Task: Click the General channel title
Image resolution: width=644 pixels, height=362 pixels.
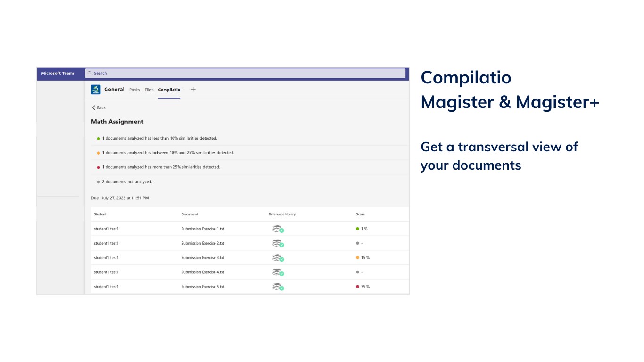Action: click(115, 90)
